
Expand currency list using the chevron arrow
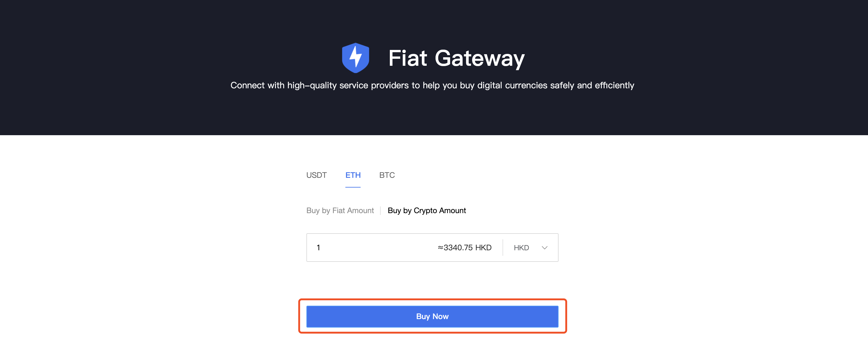pyautogui.click(x=545, y=248)
